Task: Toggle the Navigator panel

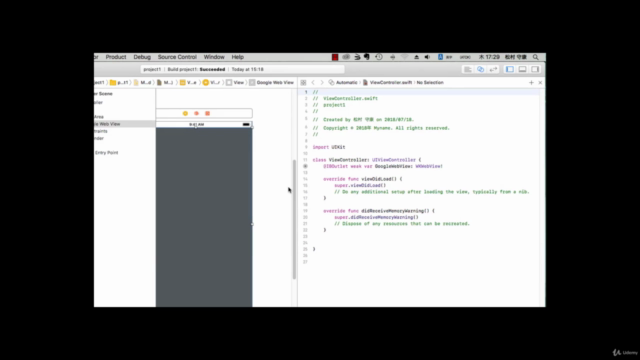Action: (x=510, y=69)
